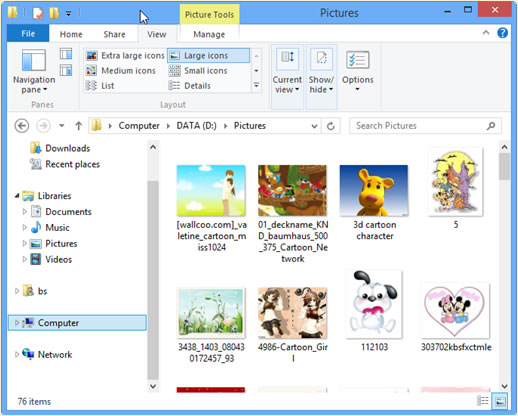This screenshot has height=416, width=518.
Task: Minimize the ribbon with the caret
Action: 486,33
